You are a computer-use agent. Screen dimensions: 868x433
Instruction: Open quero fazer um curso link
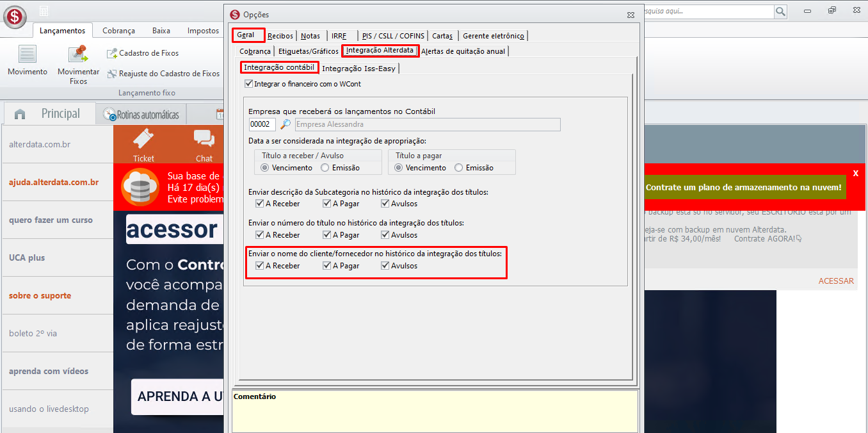(51, 220)
